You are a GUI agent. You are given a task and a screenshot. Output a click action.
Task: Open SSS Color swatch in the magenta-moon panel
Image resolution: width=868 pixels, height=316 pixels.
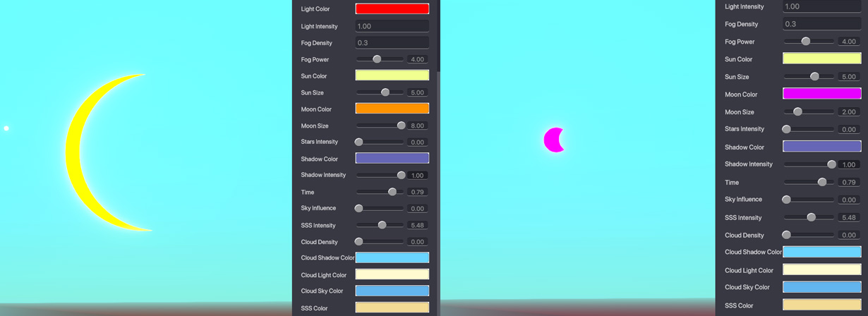821,305
